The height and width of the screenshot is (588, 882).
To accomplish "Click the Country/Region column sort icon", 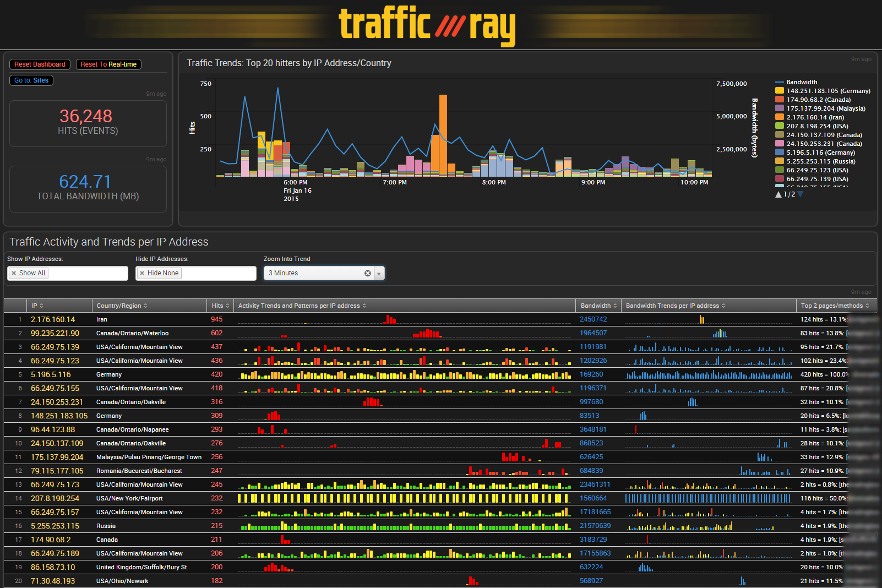I will pyautogui.click(x=145, y=306).
